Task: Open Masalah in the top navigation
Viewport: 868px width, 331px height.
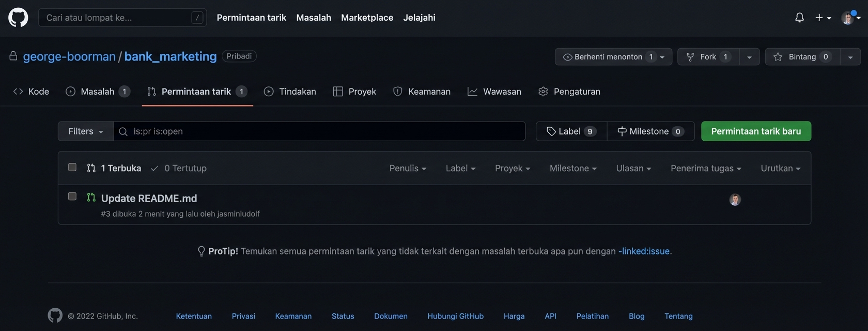Action: 314,18
